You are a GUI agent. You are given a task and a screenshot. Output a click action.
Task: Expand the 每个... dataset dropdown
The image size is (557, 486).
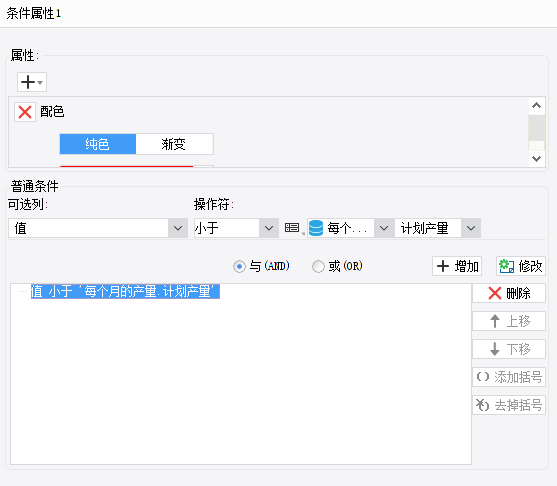tap(384, 228)
